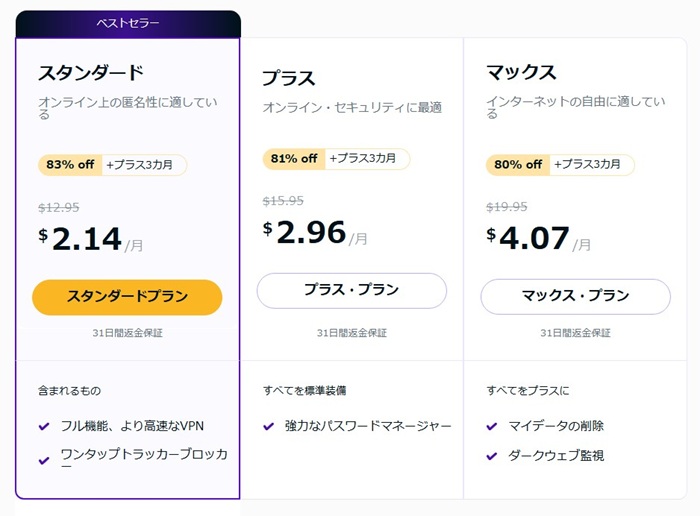Image resolution: width=700 pixels, height=516 pixels.
Task: Select the マックス・プラン button
Action: (x=575, y=296)
